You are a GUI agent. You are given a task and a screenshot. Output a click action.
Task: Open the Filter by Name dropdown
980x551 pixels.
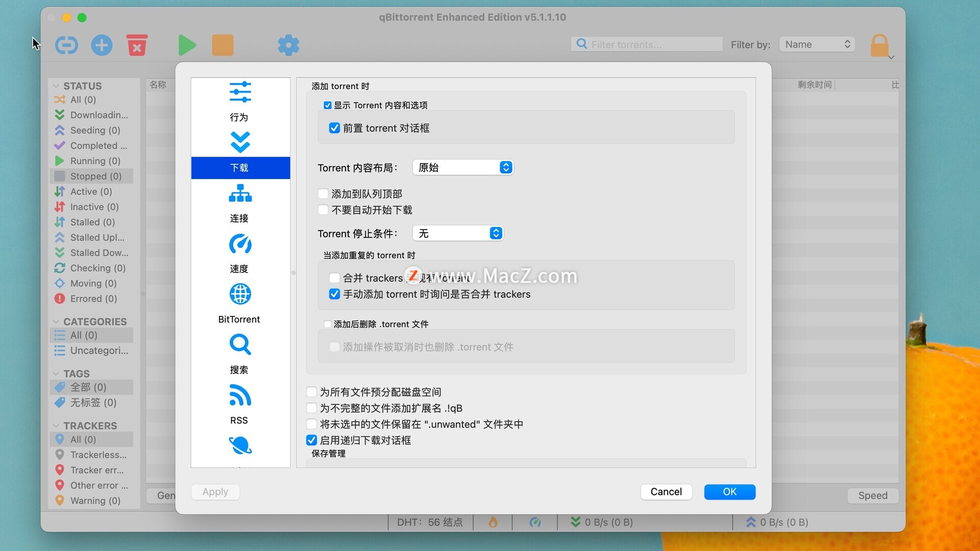point(817,44)
